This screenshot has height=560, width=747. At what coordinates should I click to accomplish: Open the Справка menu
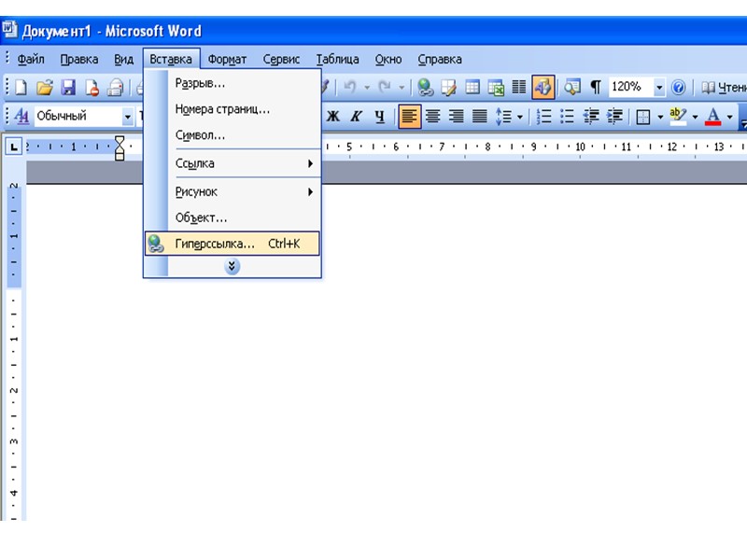click(440, 60)
